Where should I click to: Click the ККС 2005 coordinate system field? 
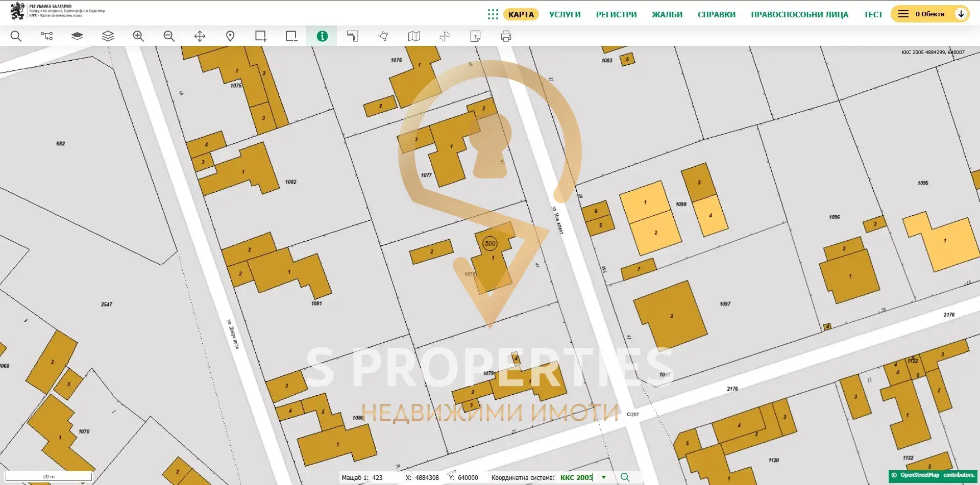576,477
